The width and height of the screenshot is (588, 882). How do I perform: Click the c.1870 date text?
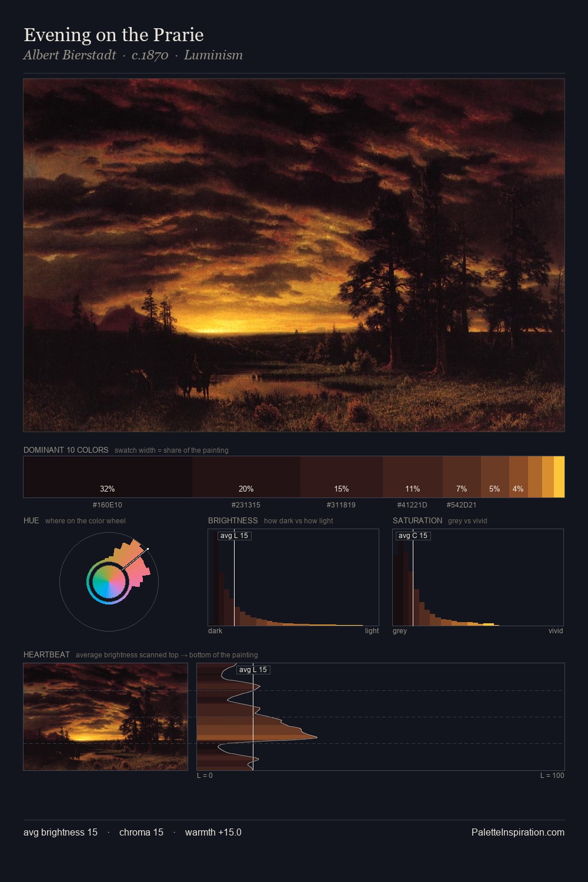150,55
